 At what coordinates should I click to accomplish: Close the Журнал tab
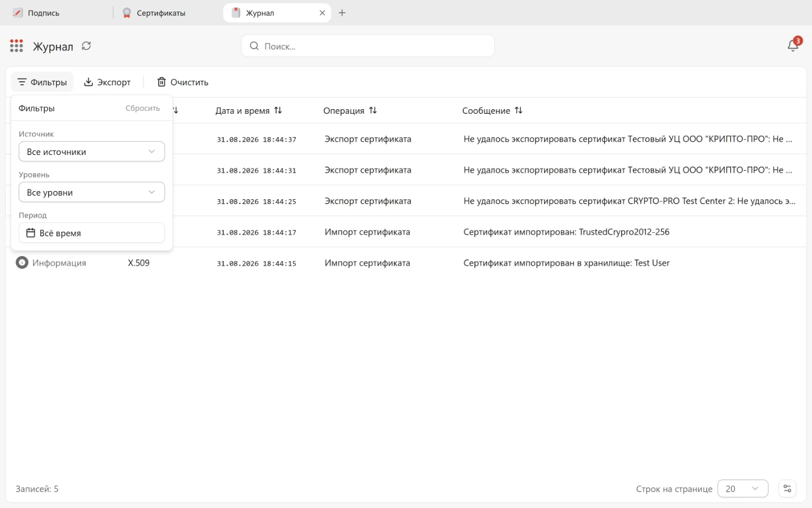tap(322, 13)
